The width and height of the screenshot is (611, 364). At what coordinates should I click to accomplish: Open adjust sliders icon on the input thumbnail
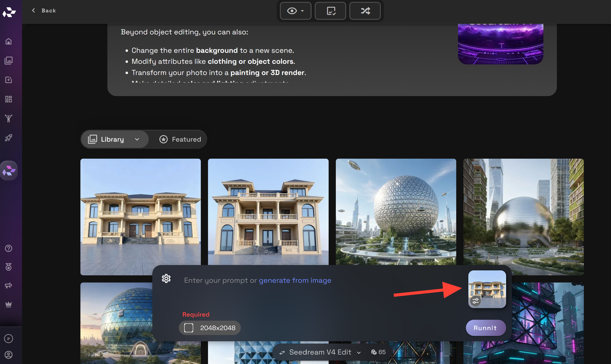point(475,301)
